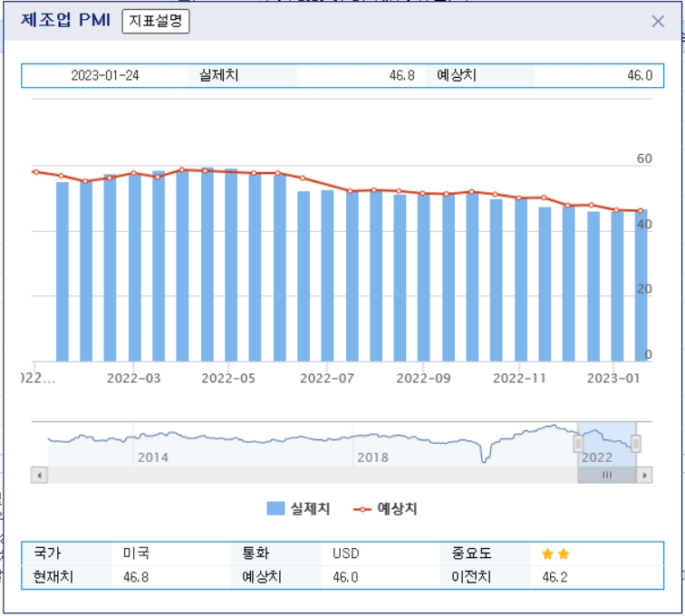Viewport: 685px width, 616px height.
Task: Click the 지표설명 button
Action: pos(156,21)
